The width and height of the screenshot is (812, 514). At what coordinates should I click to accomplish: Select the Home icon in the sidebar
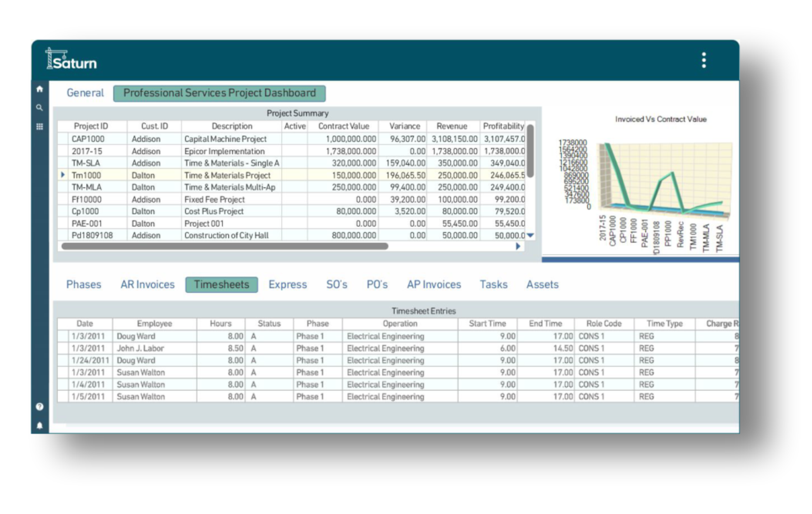coord(39,89)
